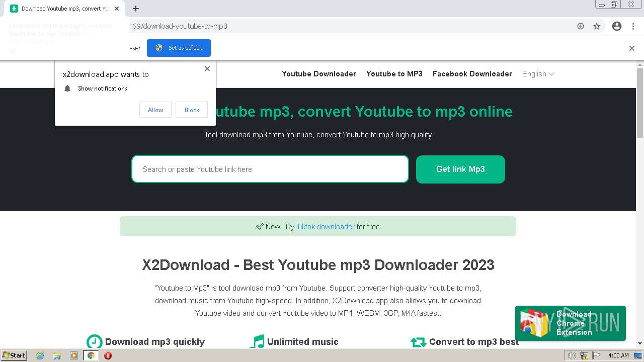Open File Explorer from the taskbar

click(57, 355)
